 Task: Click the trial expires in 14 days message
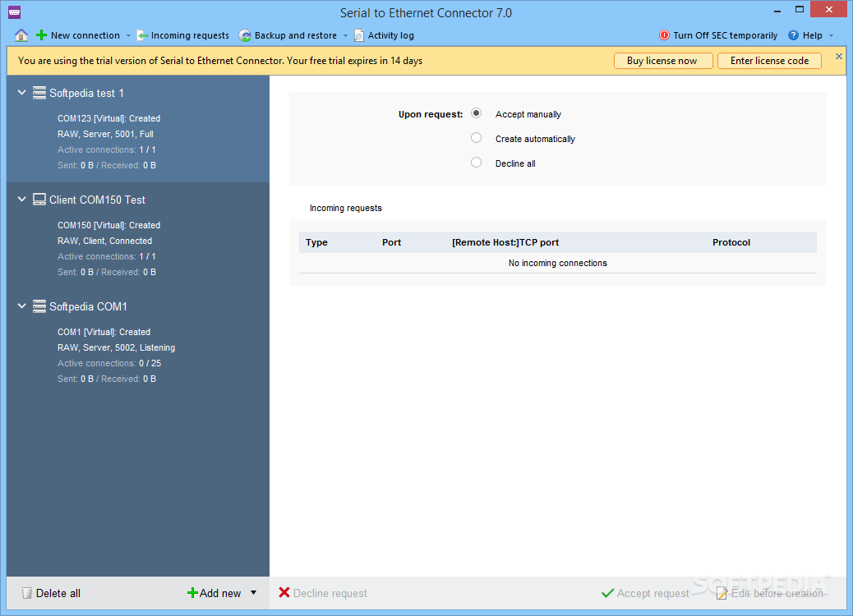(220, 61)
